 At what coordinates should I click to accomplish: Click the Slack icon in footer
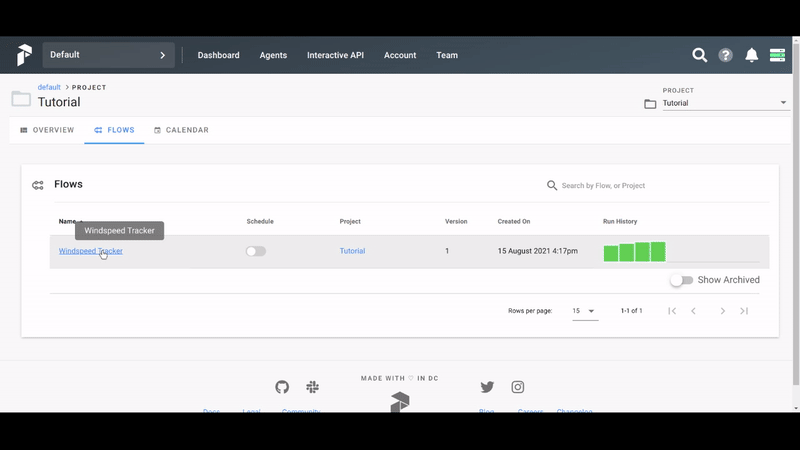click(313, 387)
